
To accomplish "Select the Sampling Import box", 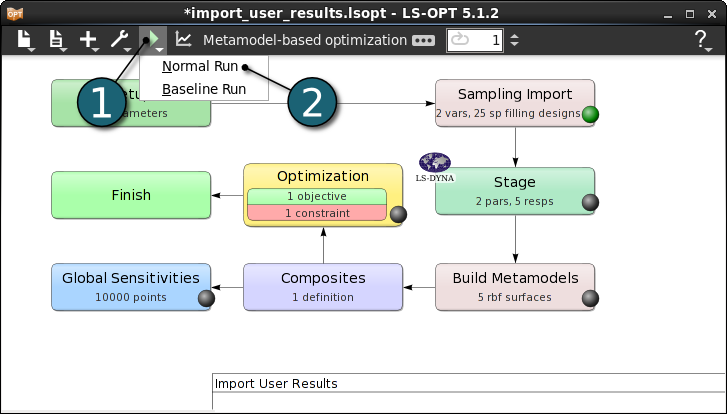I will click(515, 103).
